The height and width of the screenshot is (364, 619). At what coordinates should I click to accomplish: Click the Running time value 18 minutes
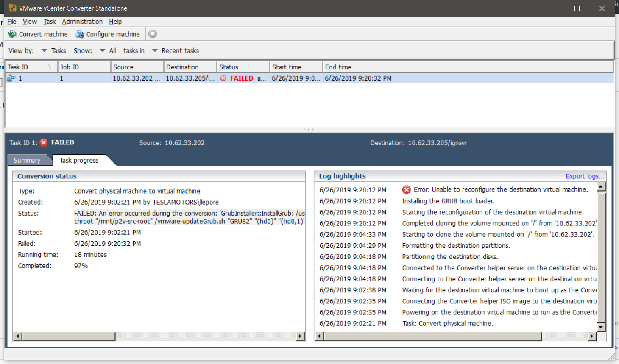tap(90, 255)
